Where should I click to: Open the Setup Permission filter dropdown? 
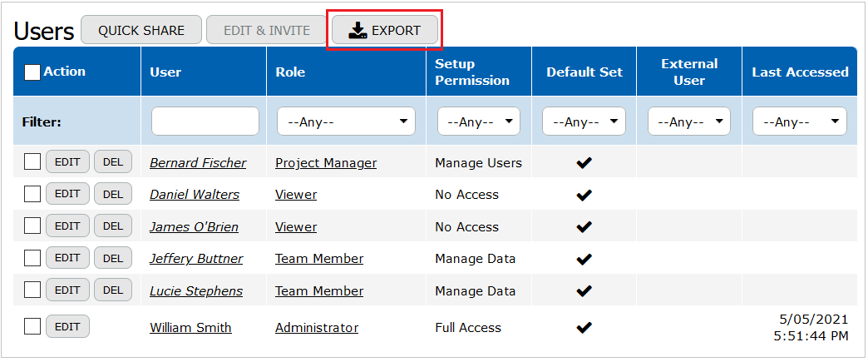(479, 121)
